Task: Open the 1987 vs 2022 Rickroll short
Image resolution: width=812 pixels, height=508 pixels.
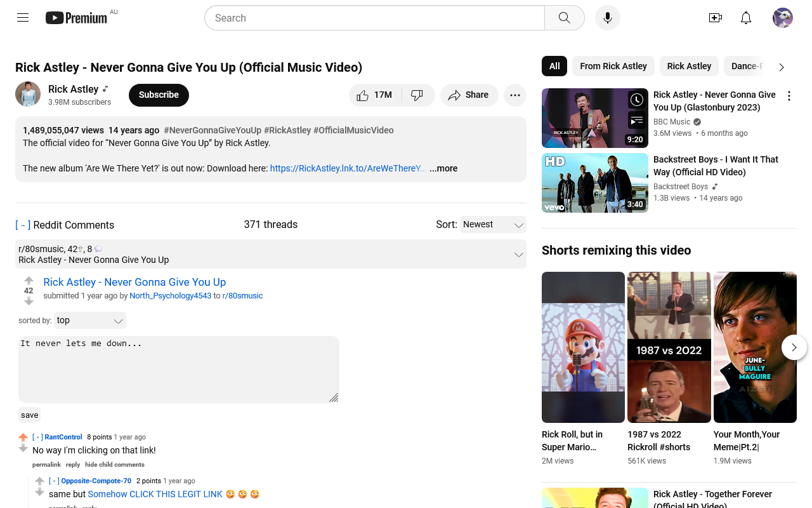Action: [x=669, y=347]
